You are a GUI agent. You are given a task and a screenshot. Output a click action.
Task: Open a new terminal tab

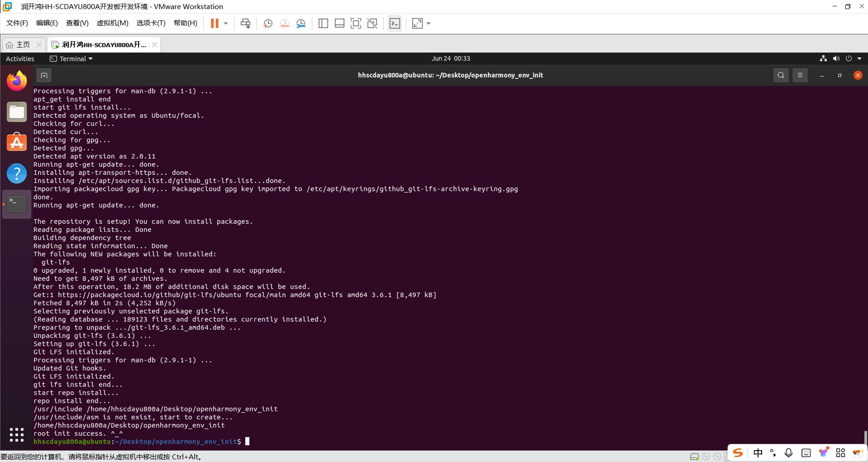(x=44, y=76)
